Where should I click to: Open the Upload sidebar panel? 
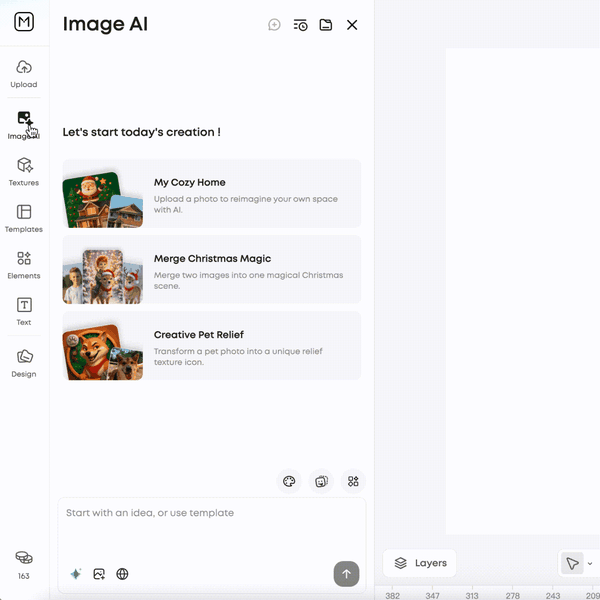click(24, 74)
